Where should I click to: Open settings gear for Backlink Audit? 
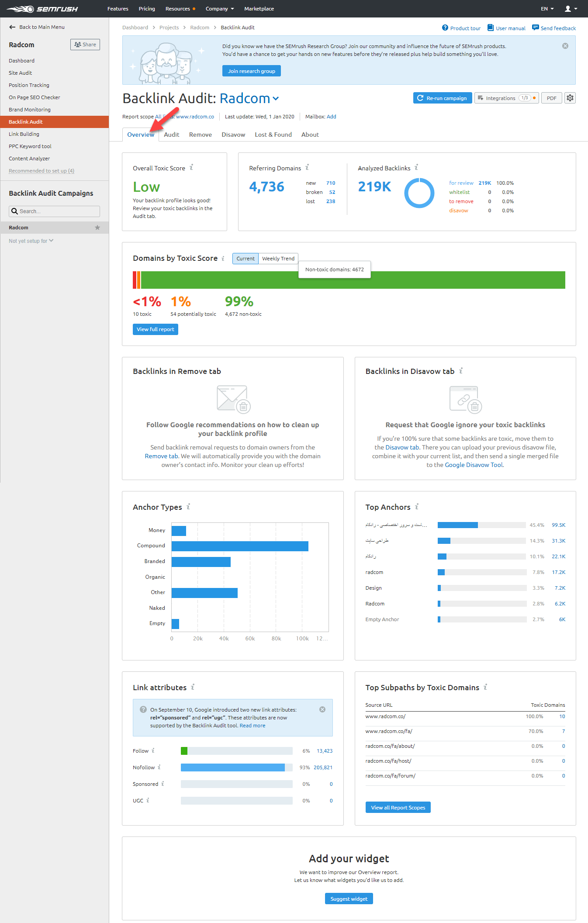point(570,98)
